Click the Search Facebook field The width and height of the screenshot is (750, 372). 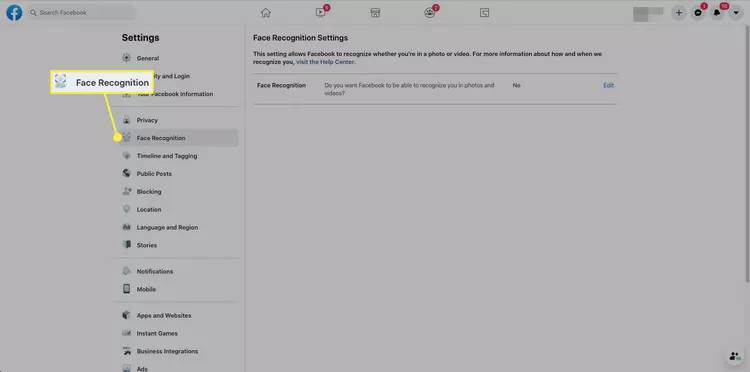coord(81,13)
